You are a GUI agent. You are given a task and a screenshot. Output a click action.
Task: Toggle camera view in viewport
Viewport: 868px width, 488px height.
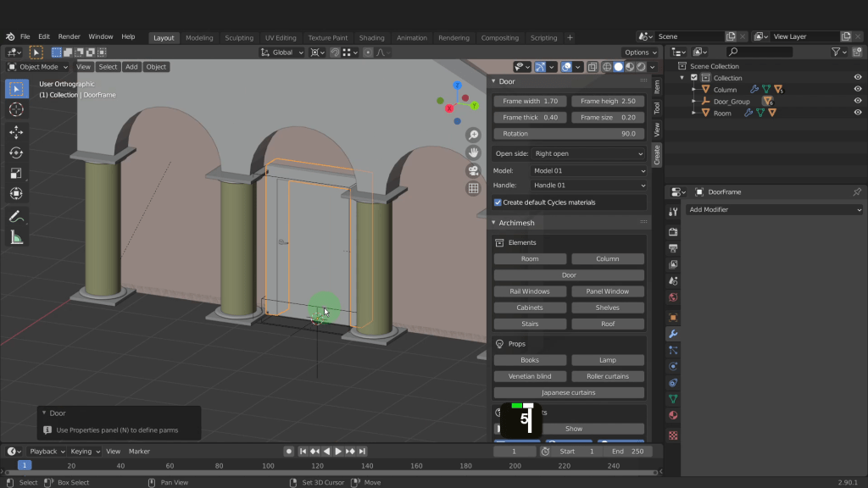(x=473, y=170)
